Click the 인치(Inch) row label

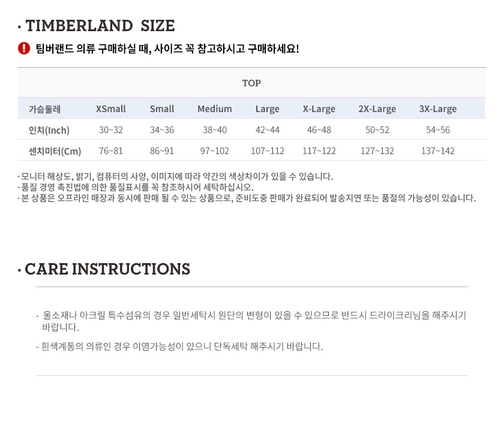(49, 130)
